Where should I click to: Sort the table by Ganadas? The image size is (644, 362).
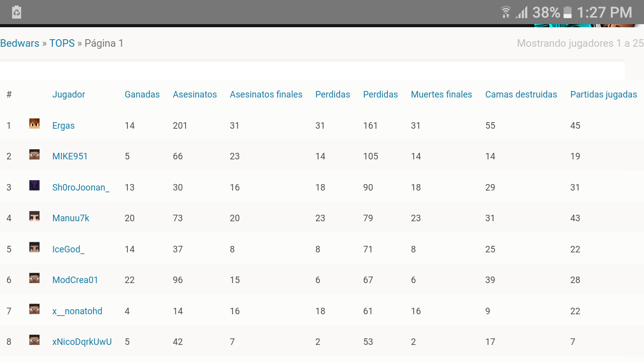click(142, 95)
